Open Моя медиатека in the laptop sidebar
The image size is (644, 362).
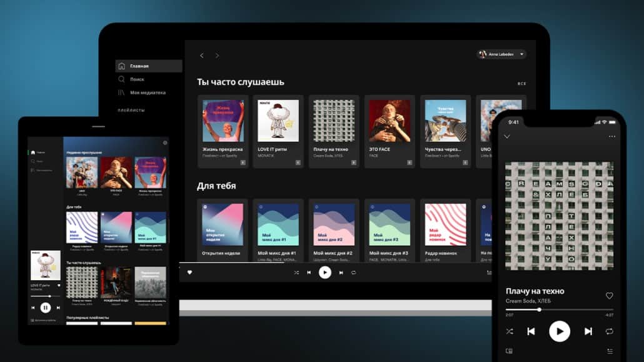[x=147, y=93]
